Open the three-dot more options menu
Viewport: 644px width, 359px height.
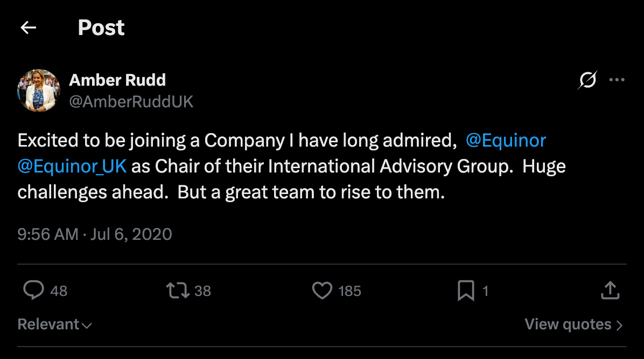click(x=617, y=80)
